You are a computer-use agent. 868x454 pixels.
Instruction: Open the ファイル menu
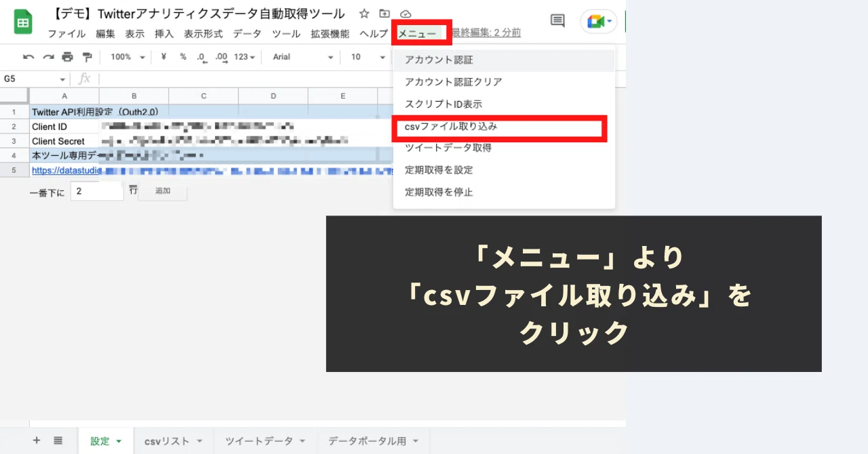pyautogui.click(x=66, y=33)
